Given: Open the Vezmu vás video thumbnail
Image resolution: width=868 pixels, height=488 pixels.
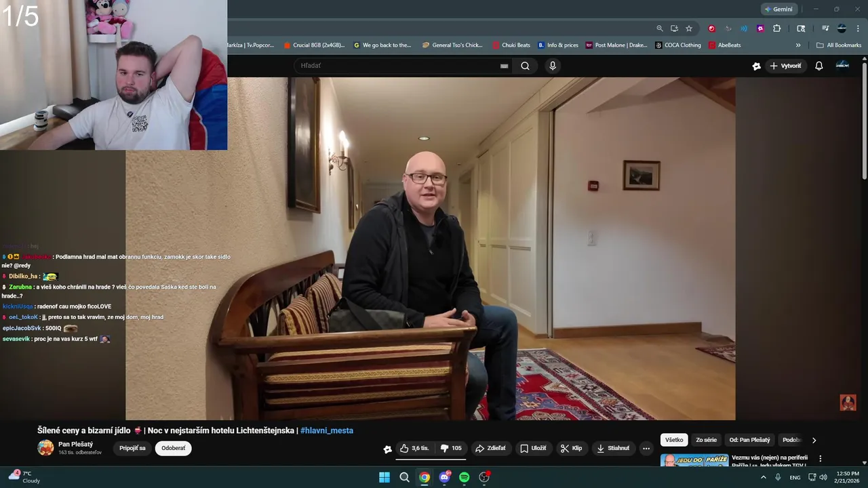Looking at the screenshot, I should 694,460.
